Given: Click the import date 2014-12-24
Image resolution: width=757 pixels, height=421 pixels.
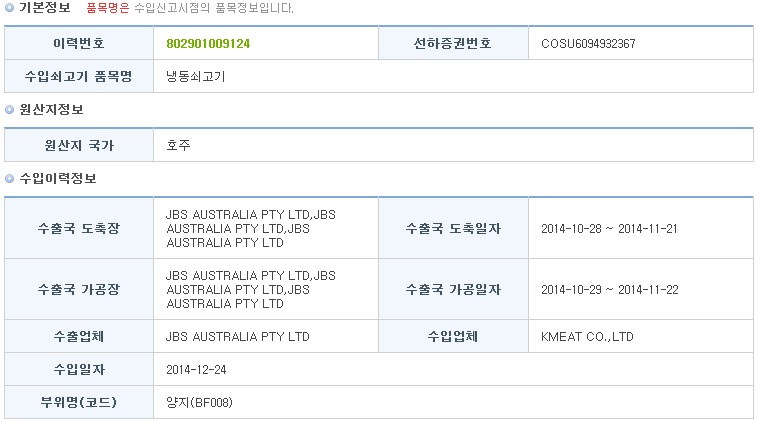Looking at the screenshot, I should (196, 369).
